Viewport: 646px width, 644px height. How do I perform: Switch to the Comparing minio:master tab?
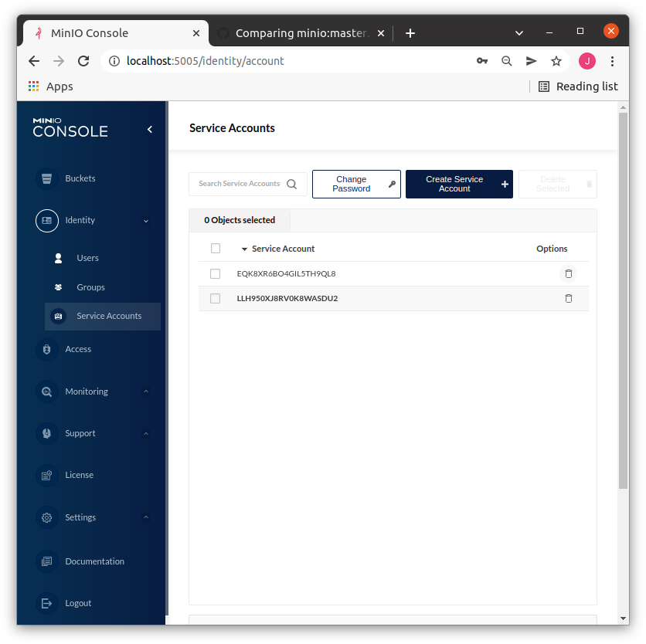[301, 33]
